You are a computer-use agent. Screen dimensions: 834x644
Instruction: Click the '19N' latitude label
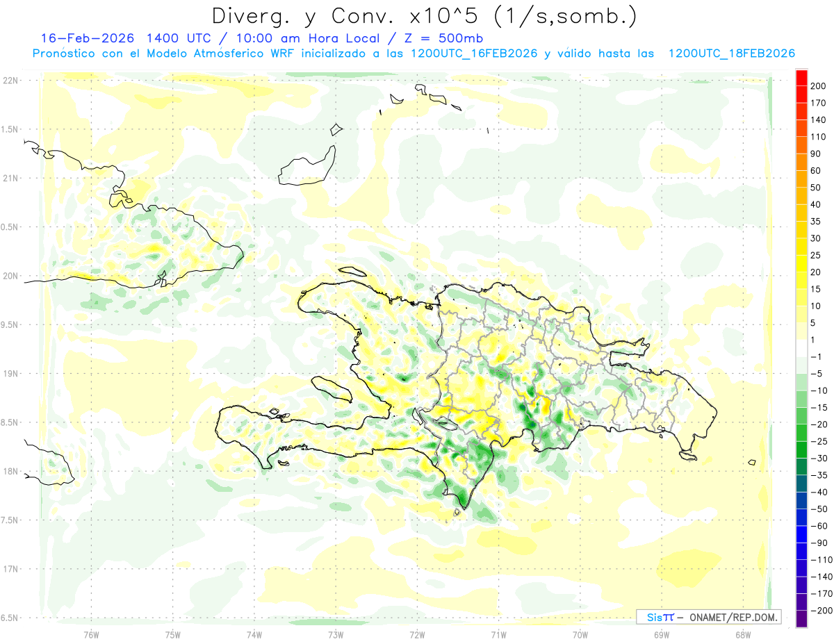tap(10, 374)
